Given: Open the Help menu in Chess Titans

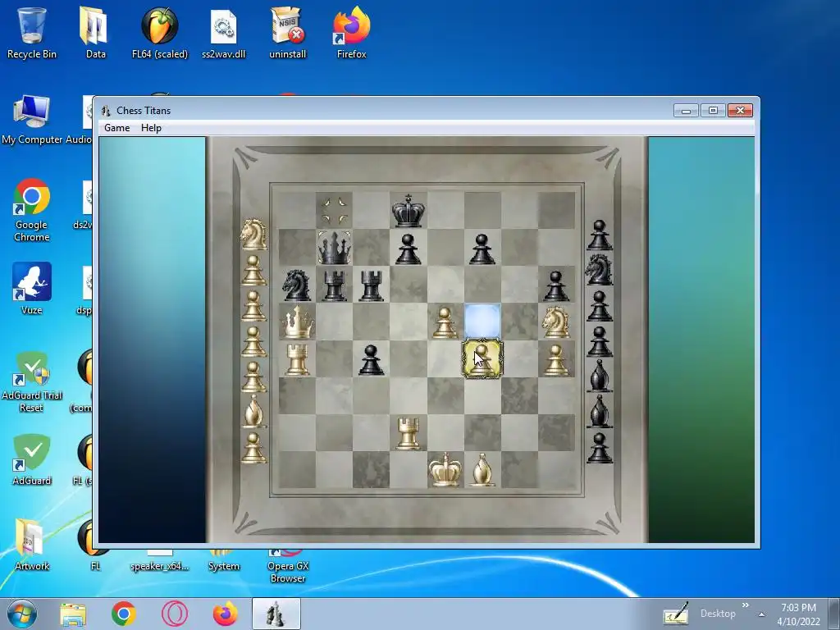Looking at the screenshot, I should [151, 128].
